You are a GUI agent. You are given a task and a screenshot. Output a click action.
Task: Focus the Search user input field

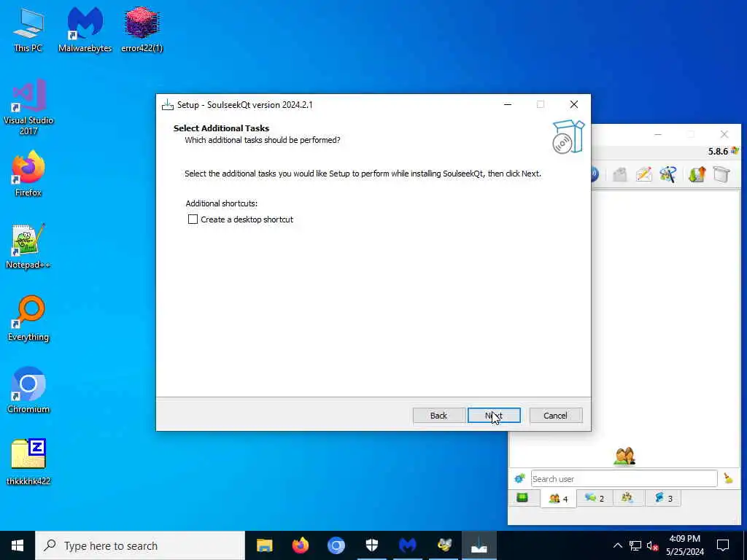point(624,478)
